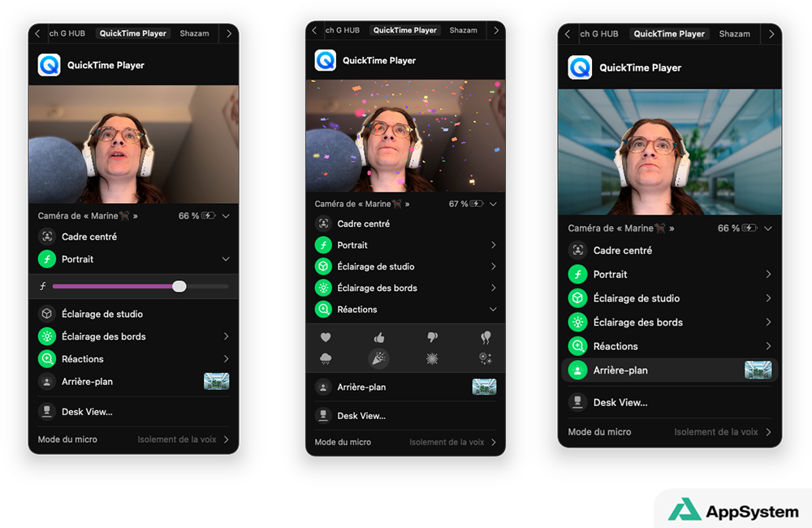Trigger the thumbs up reaction
This screenshot has height=528, width=812.
pos(378,337)
